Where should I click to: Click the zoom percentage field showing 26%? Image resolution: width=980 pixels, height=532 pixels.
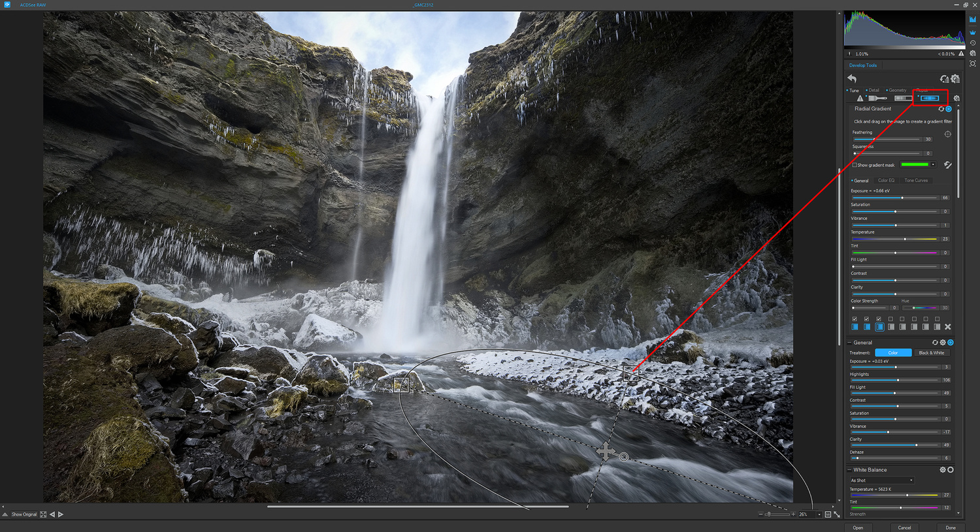(807, 514)
